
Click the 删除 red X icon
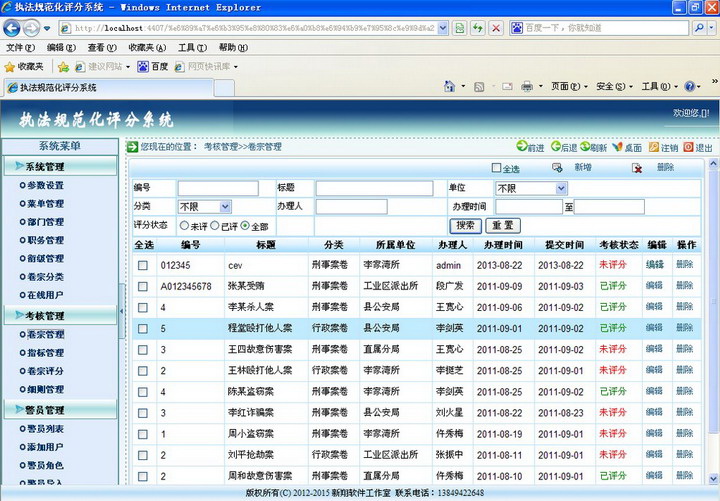click(x=637, y=168)
